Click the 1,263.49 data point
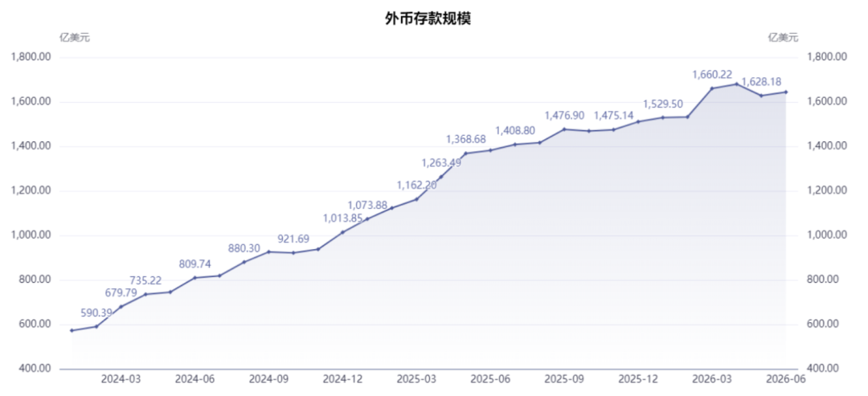The width and height of the screenshot is (868, 396). pos(440,177)
